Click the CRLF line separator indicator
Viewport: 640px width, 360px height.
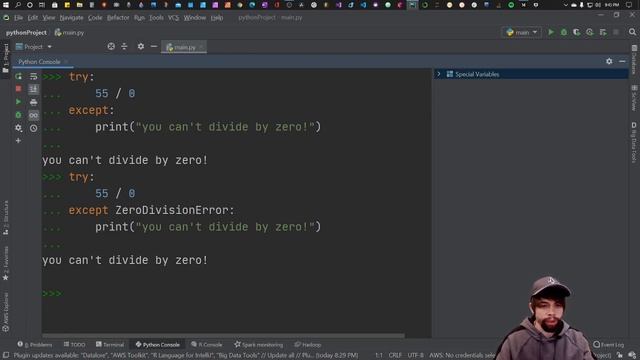coord(395,356)
